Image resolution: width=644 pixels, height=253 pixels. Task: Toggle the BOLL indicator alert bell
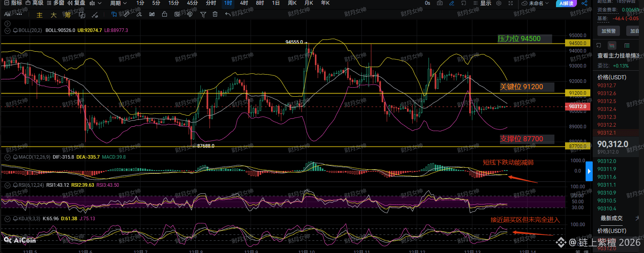point(15,30)
